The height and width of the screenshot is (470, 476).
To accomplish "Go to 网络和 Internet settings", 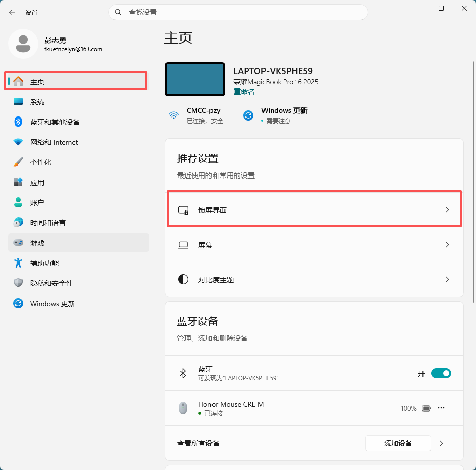I will click(79, 142).
